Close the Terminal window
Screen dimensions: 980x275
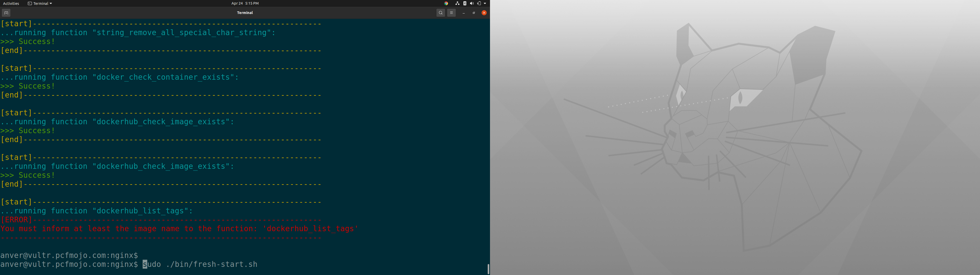484,12
